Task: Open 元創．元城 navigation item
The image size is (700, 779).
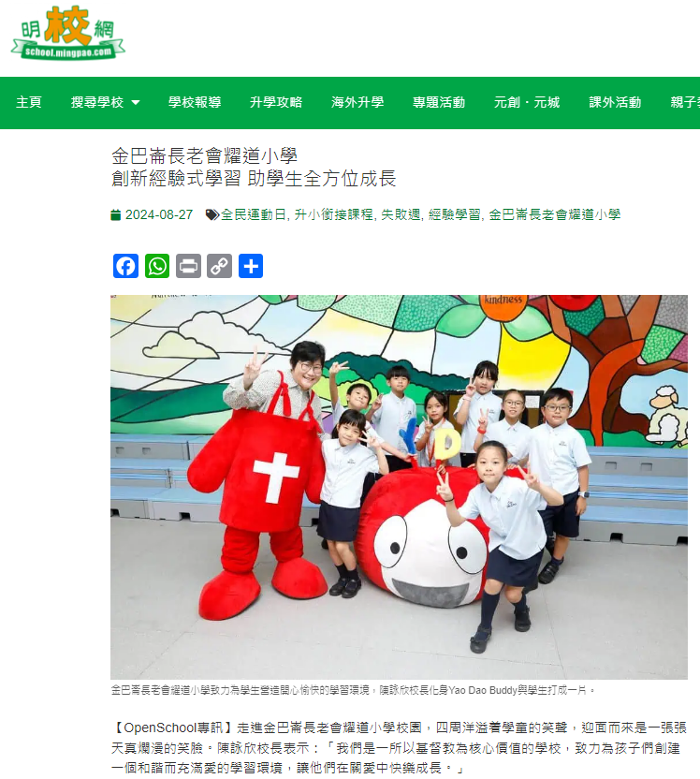Action: [x=527, y=102]
